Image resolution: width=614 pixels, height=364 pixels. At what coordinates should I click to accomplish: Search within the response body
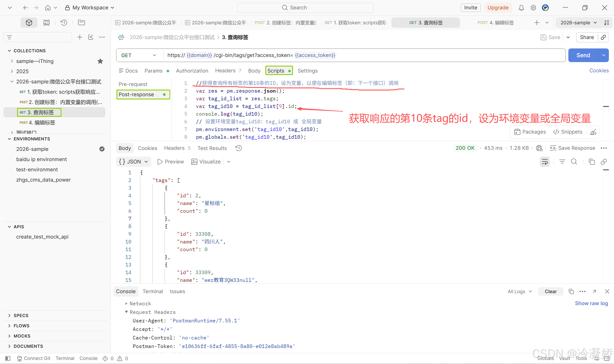tap(574, 162)
